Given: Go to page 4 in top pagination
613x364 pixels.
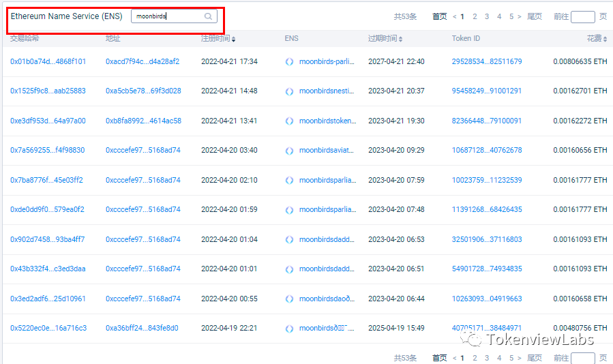Looking at the screenshot, I should tap(499, 16).
